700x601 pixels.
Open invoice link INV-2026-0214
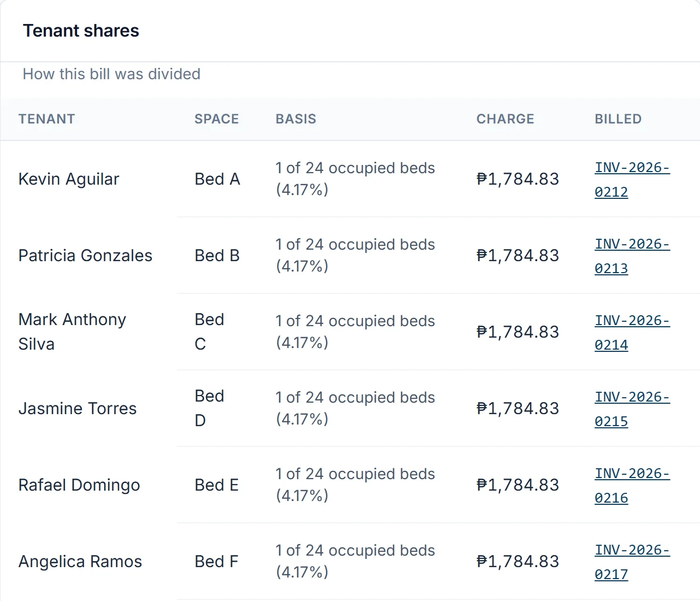coord(632,332)
